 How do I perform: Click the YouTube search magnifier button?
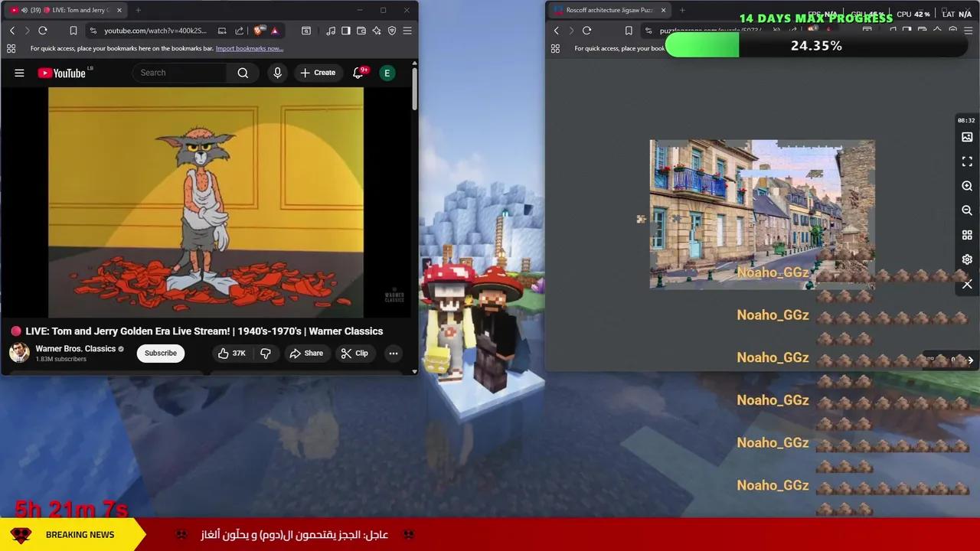tap(243, 73)
